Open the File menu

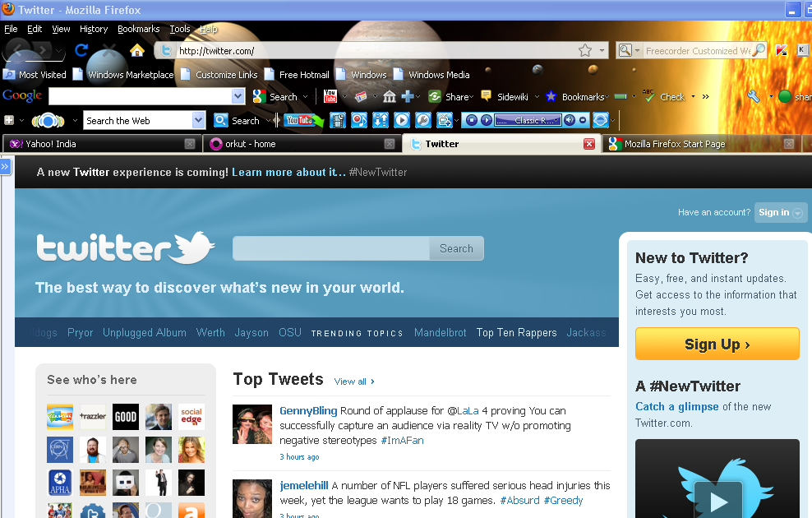pyautogui.click(x=11, y=29)
